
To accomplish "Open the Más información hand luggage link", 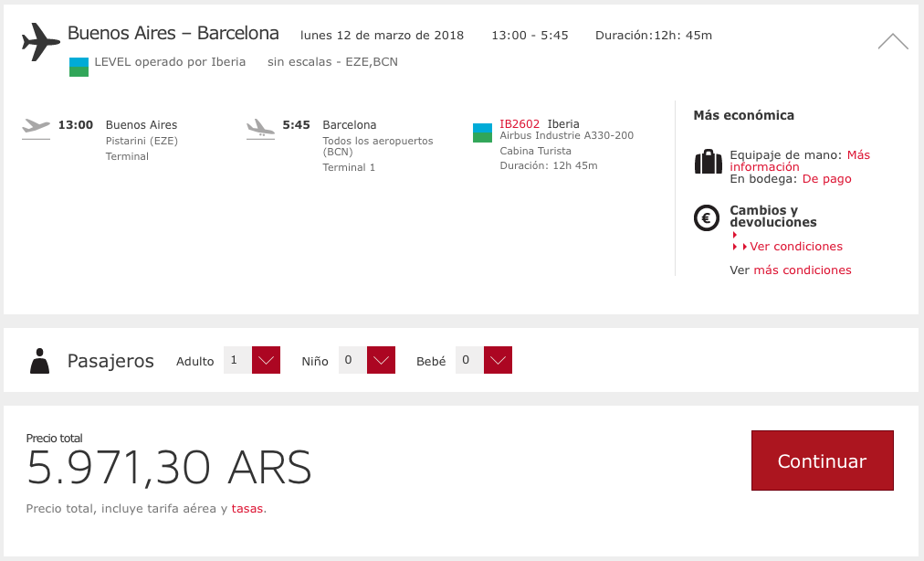I will (x=800, y=161).
